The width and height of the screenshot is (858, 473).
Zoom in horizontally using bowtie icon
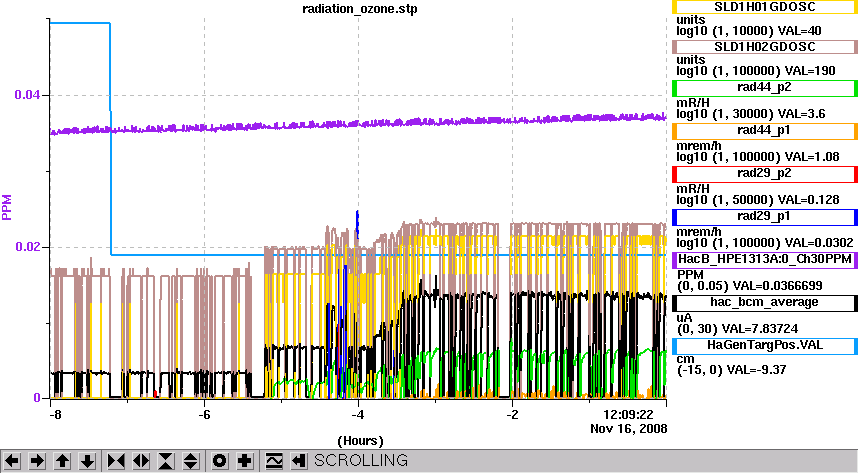tap(116, 461)
